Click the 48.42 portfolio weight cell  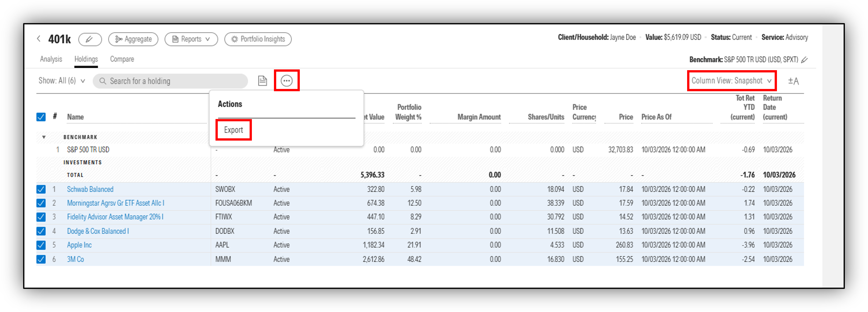tap(414, 259)
